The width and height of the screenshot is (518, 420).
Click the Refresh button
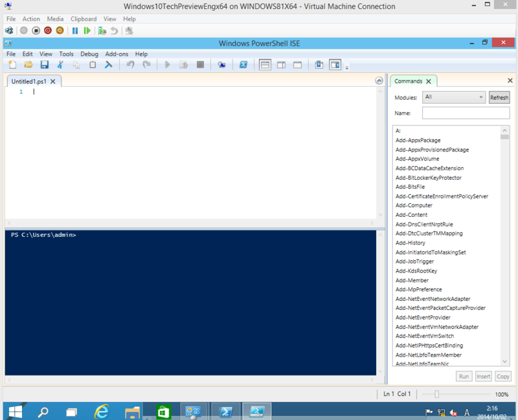point(499,98)
